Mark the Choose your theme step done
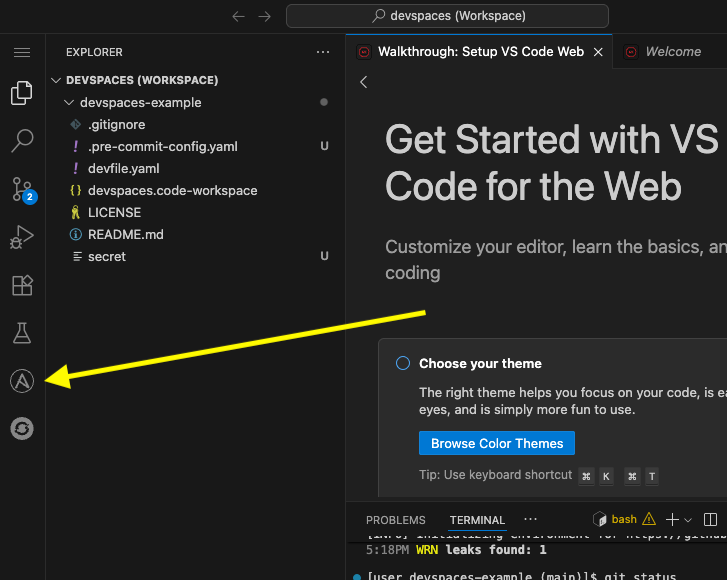 pos(403,363)
